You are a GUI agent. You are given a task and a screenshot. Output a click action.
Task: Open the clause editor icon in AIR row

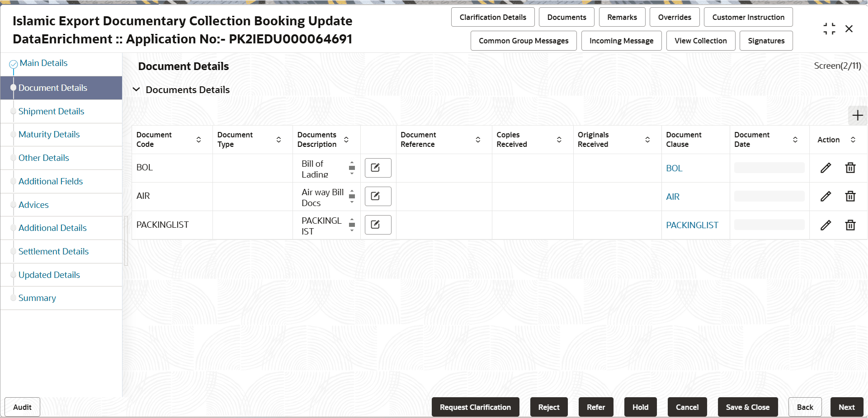point(377,196)
